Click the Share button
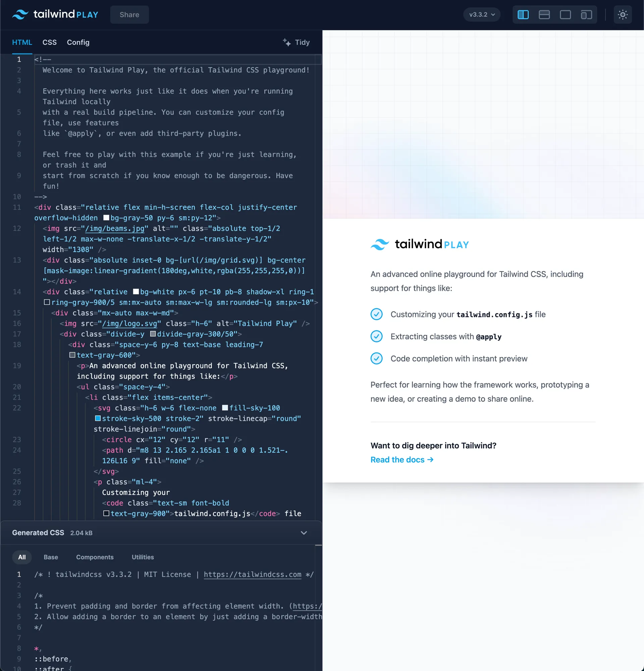The height and width of the screenshot is (671, 644). pyautogui.click(x=129, y=15)
